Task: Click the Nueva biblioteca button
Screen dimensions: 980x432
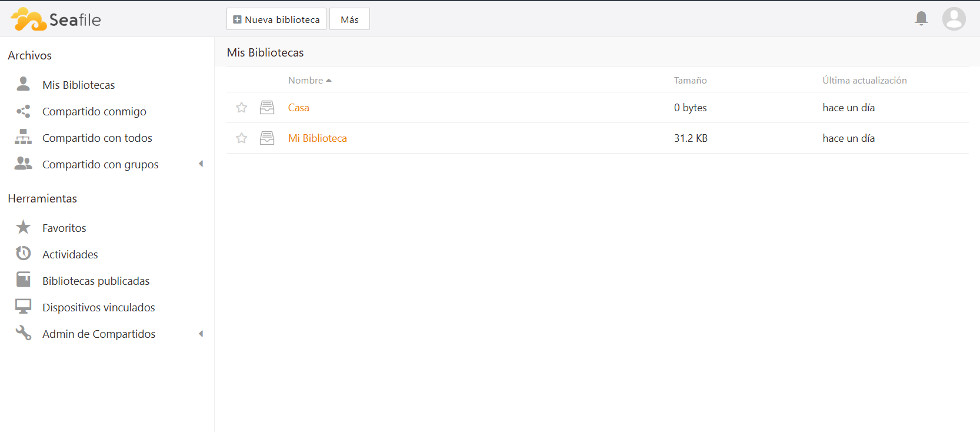Action: [276, 19]
